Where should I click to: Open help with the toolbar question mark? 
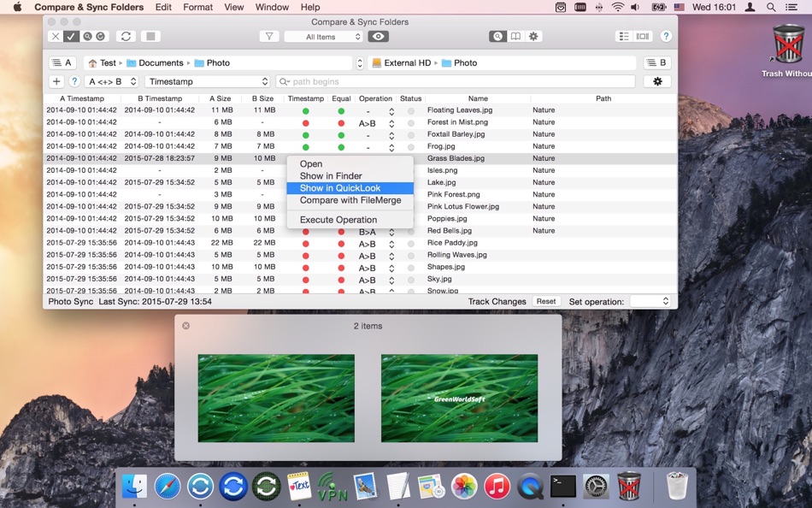pos(666,36)
